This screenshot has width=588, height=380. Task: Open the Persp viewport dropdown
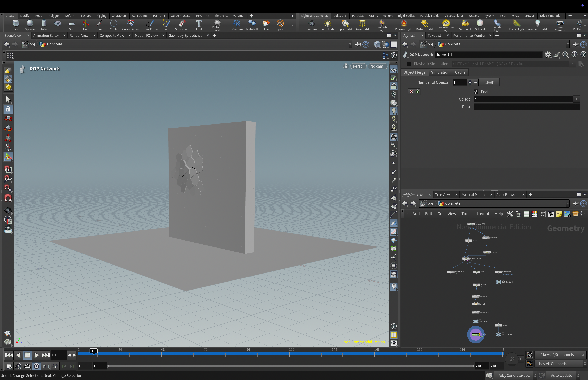pos(358,66)
